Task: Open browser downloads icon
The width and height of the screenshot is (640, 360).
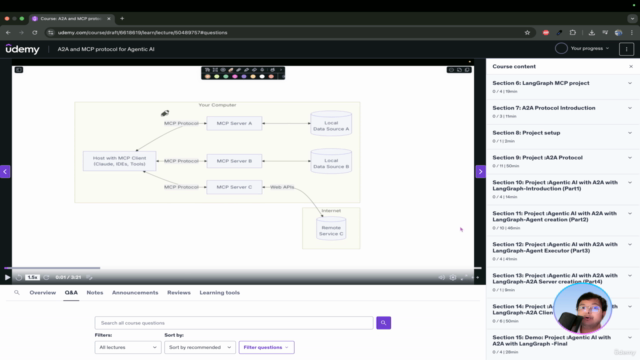Action: [591, 33]
